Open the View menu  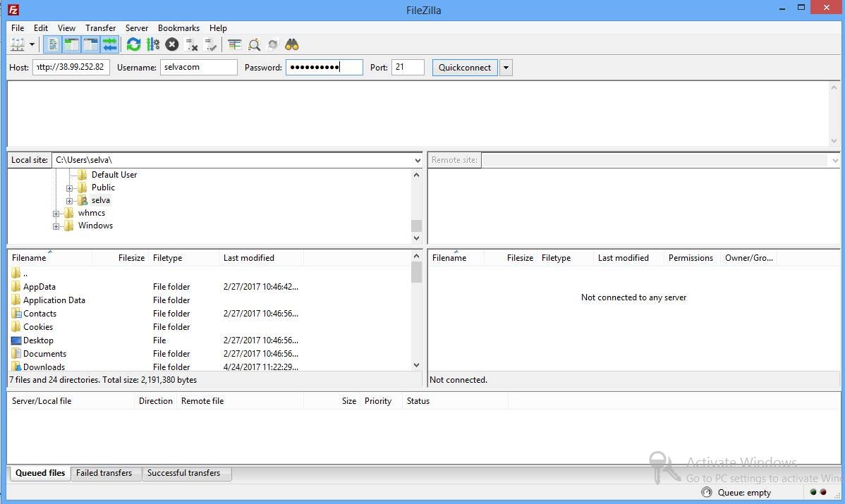67,28
